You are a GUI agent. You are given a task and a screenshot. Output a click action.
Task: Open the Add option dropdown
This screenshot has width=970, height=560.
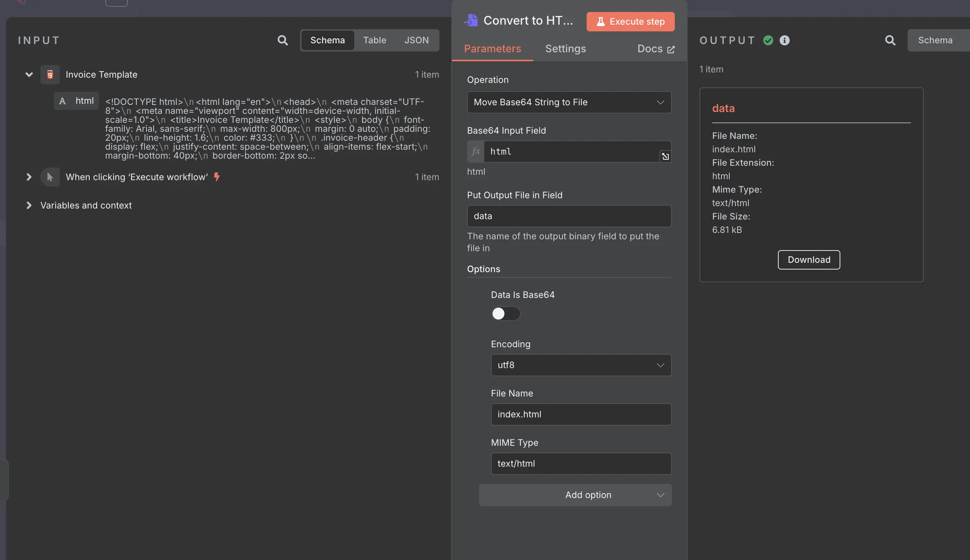point(575,495)
